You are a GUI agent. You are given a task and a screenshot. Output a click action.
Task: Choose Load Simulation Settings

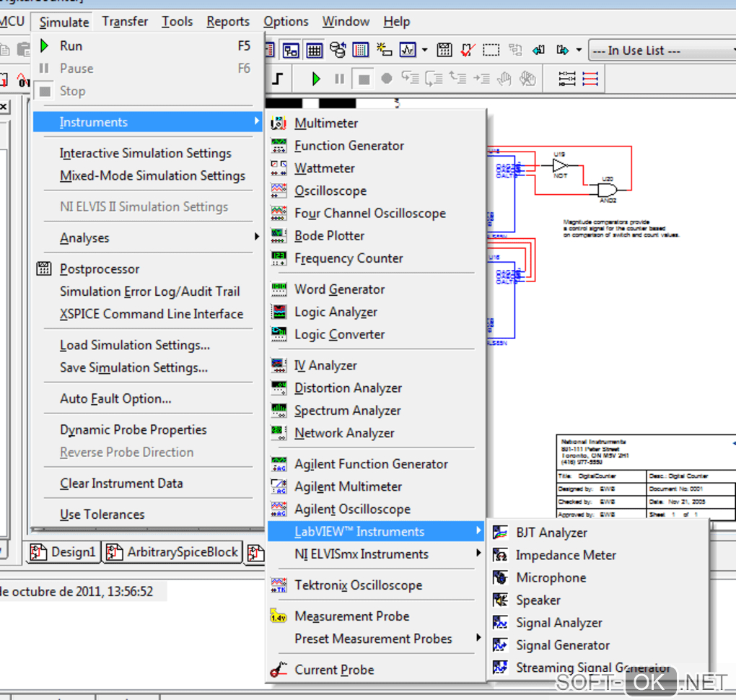(x=135, y=345)
